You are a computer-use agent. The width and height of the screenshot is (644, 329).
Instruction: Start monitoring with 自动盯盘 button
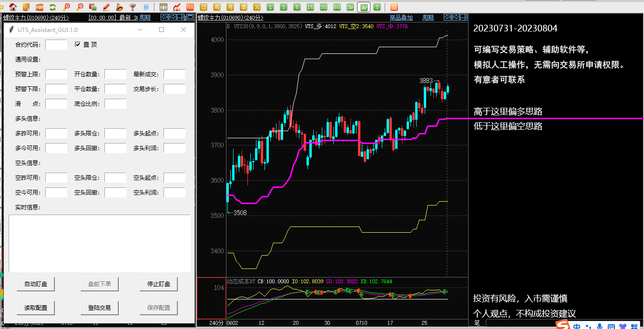tap(35, 284)
